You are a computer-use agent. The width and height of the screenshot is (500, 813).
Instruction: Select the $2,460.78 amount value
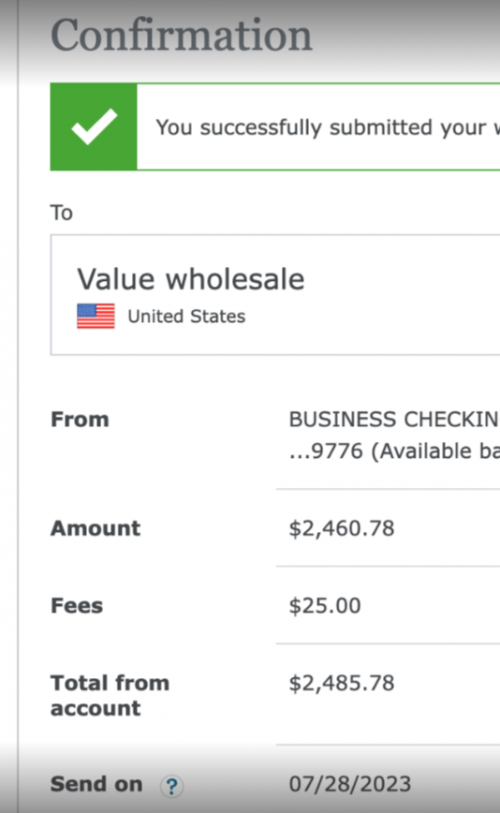click(342, 528)
